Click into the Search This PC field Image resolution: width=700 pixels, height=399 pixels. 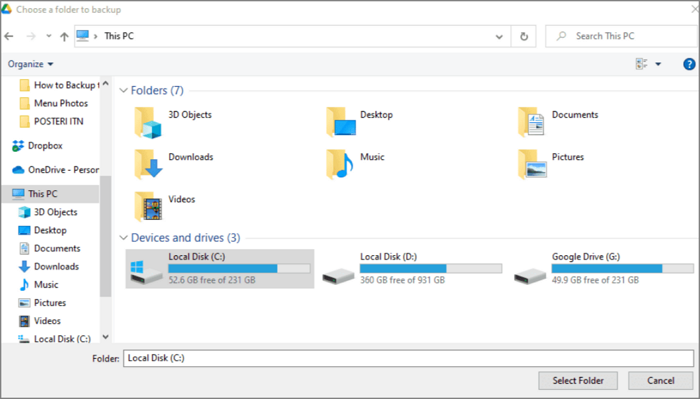pyautogui.click(x=622, y=36)
